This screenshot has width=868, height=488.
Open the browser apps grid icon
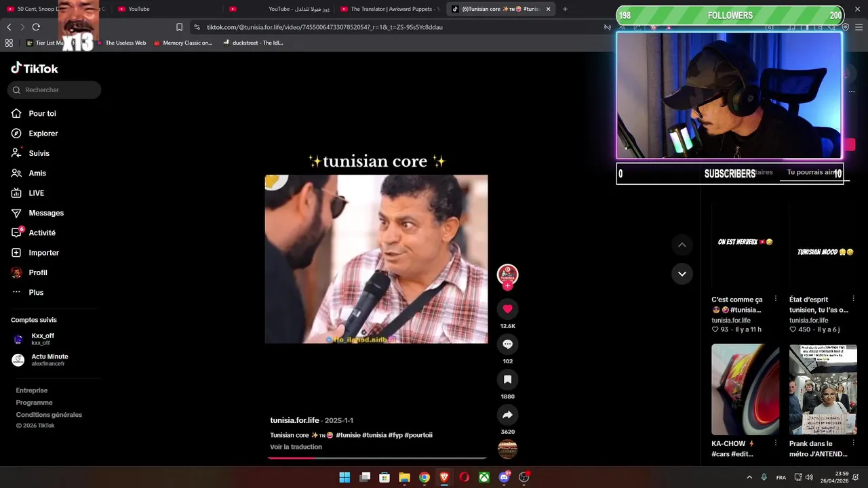pos(9,43)
